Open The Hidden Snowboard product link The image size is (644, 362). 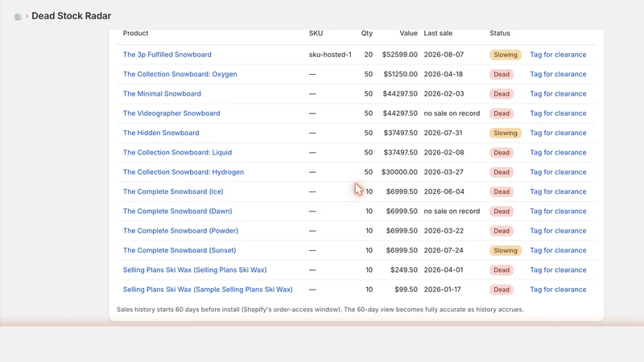(161, 133)
